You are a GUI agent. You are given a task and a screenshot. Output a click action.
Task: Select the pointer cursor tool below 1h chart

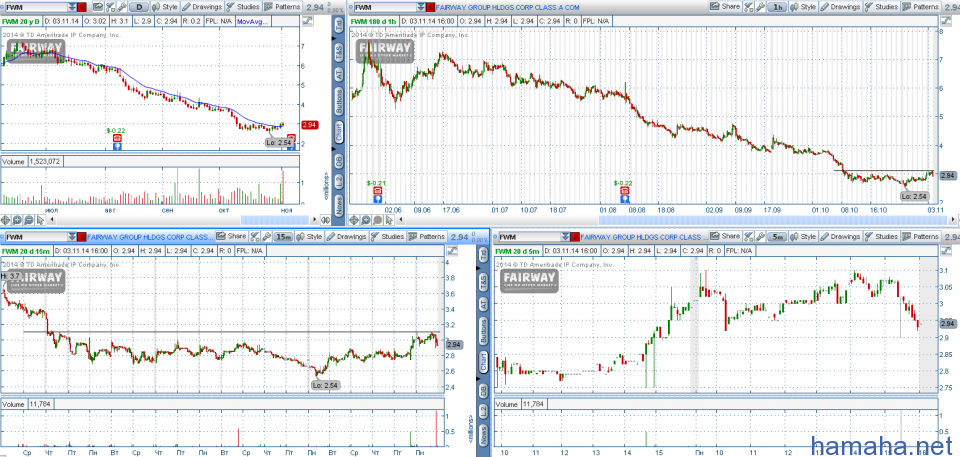[389, 220]
